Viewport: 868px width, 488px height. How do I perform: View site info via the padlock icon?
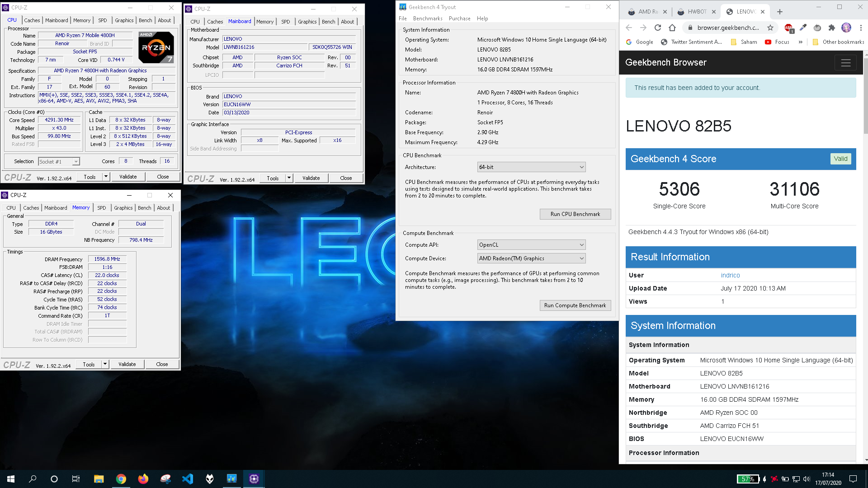pos(690,28)
